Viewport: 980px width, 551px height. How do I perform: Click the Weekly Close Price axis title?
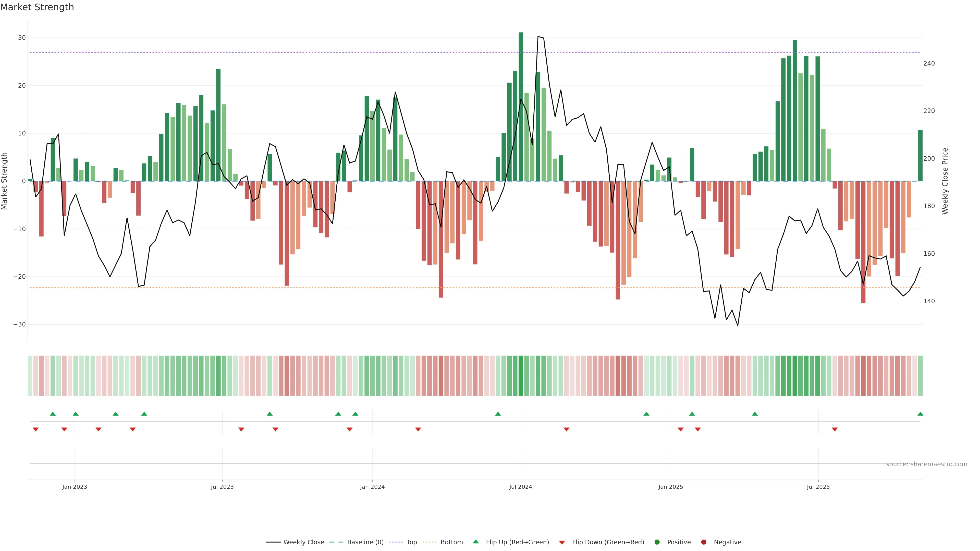point(945,181)
